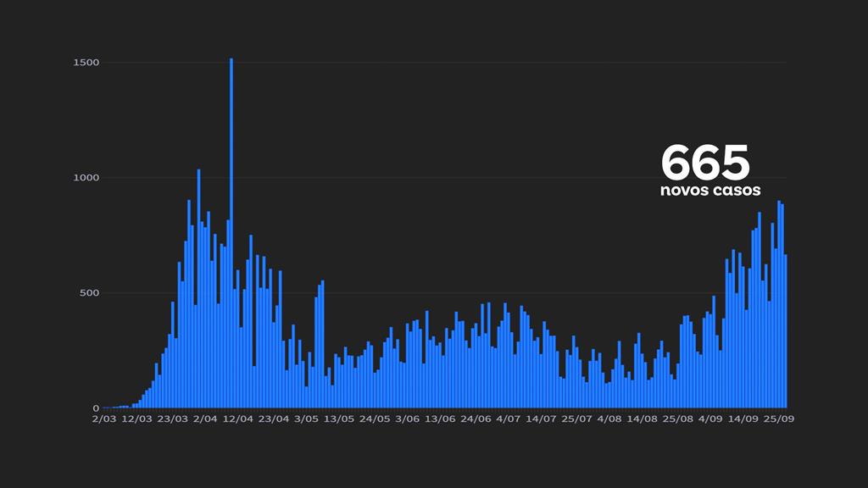Click the 500 y-axis label
Screen dimensions: 868x488
[88, 293]
